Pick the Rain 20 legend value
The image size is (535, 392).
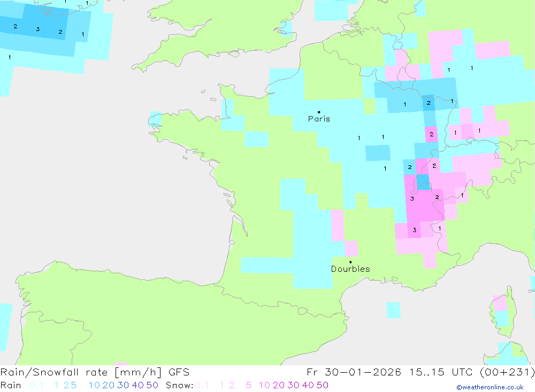[109, 385]
